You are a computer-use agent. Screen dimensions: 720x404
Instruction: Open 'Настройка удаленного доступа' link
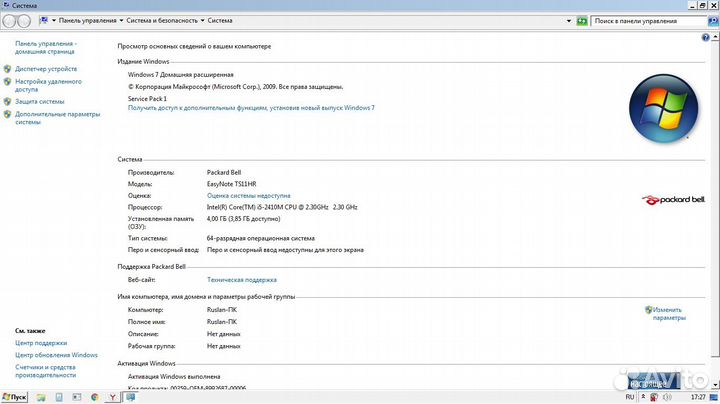point(48,85)
